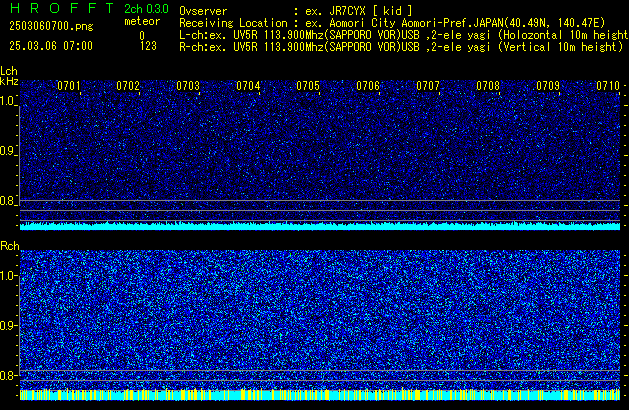
Task: Click the HROFFT title text
Action: 62,8
